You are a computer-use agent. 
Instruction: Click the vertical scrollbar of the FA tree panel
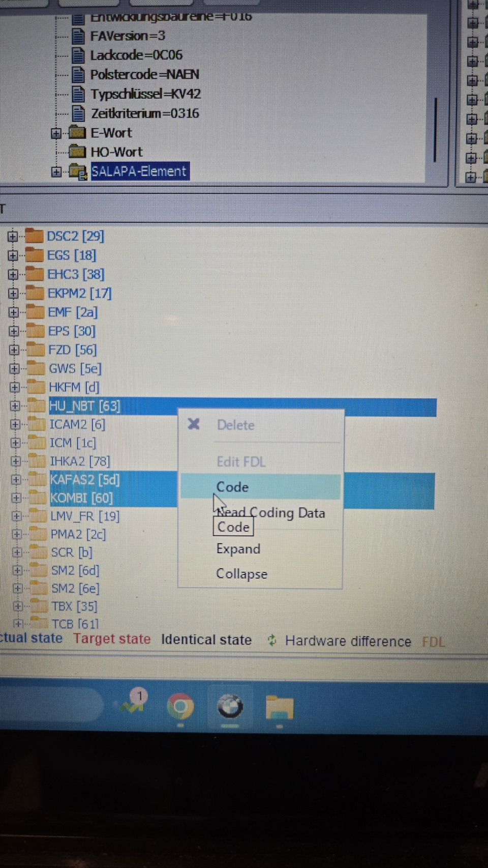click(436, 130)
